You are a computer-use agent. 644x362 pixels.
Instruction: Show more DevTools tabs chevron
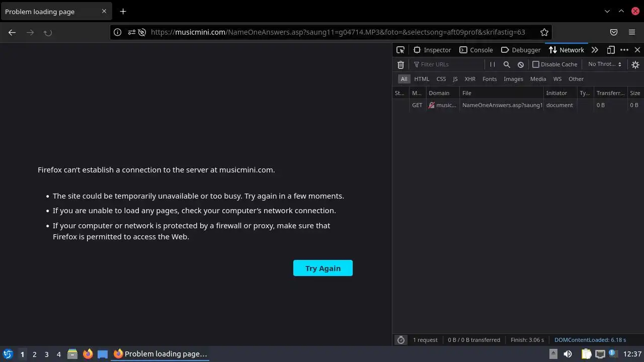(595, 50)
